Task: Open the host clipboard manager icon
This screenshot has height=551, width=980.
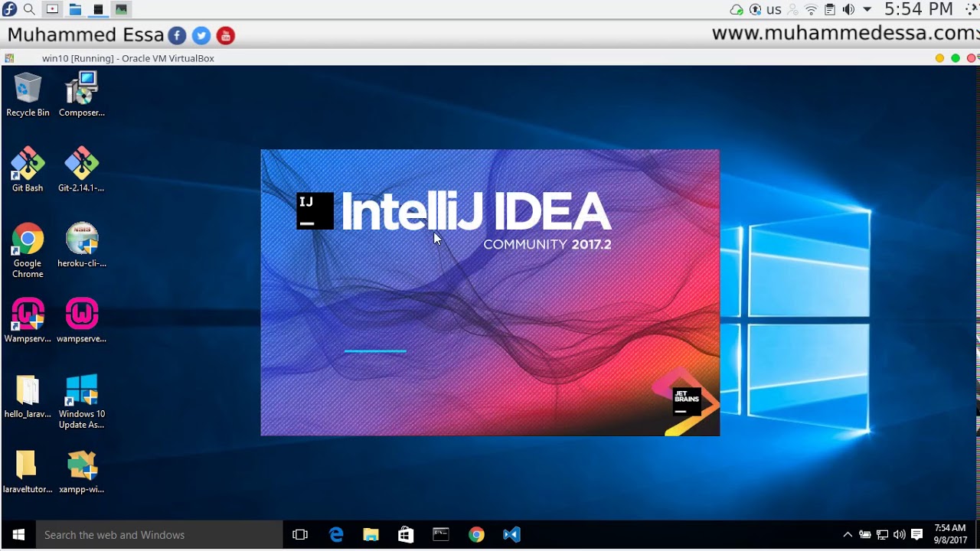Action: tap(830, 10)
